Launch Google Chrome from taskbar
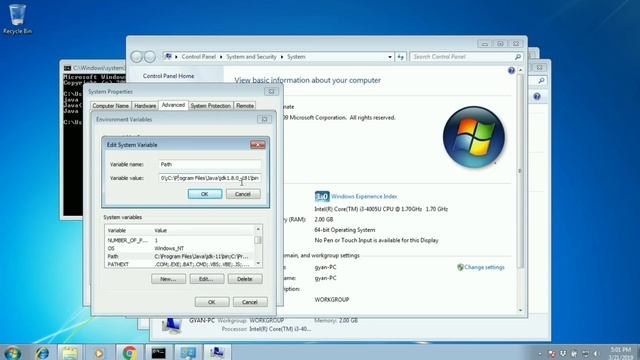This screenshot has height=360, width=640. (129, 353)
